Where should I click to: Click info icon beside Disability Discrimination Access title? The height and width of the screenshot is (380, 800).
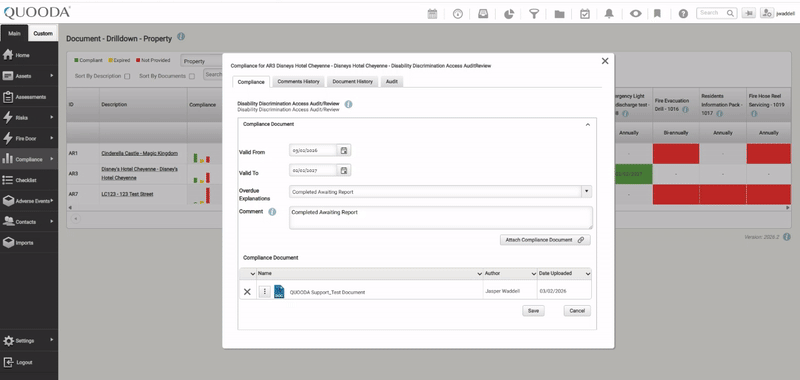pos(348,104)
